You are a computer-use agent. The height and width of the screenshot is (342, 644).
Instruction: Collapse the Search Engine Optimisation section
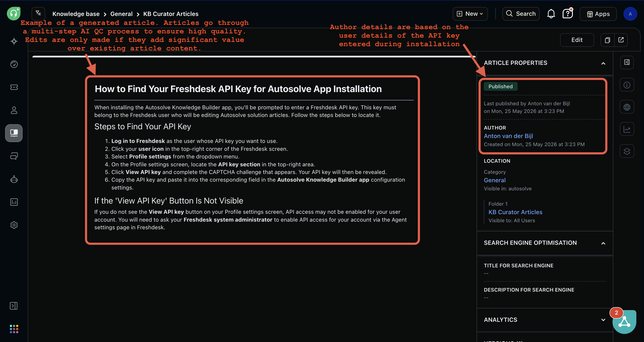tap(603, 243)
